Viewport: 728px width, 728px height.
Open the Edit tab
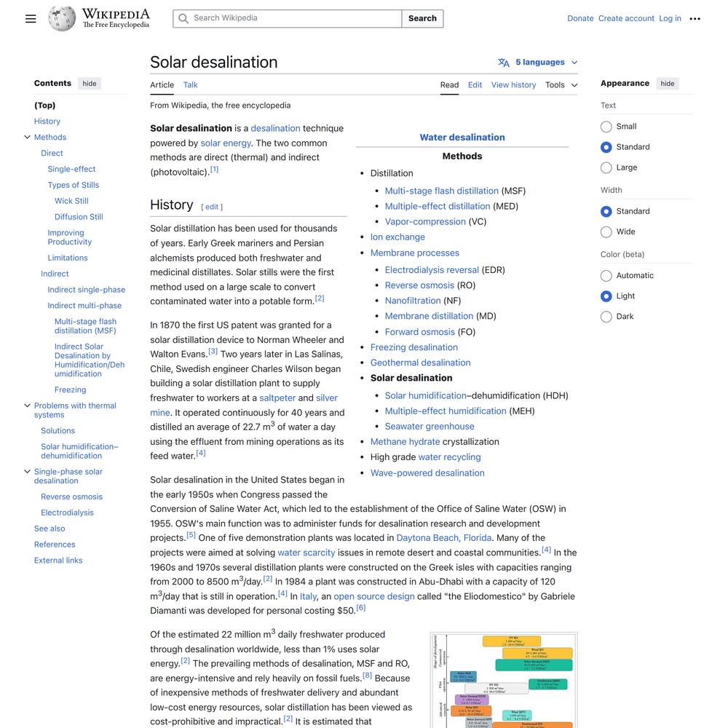point(475,85)
